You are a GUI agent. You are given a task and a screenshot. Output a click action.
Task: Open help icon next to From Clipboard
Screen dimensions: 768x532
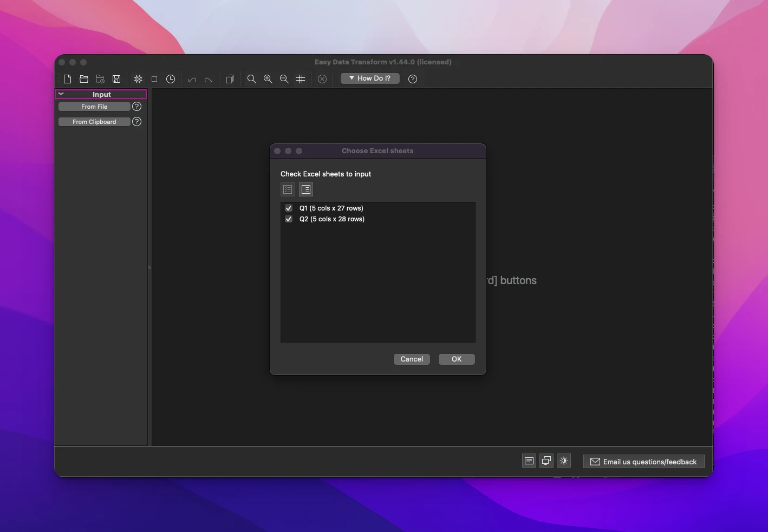[137, 122]
